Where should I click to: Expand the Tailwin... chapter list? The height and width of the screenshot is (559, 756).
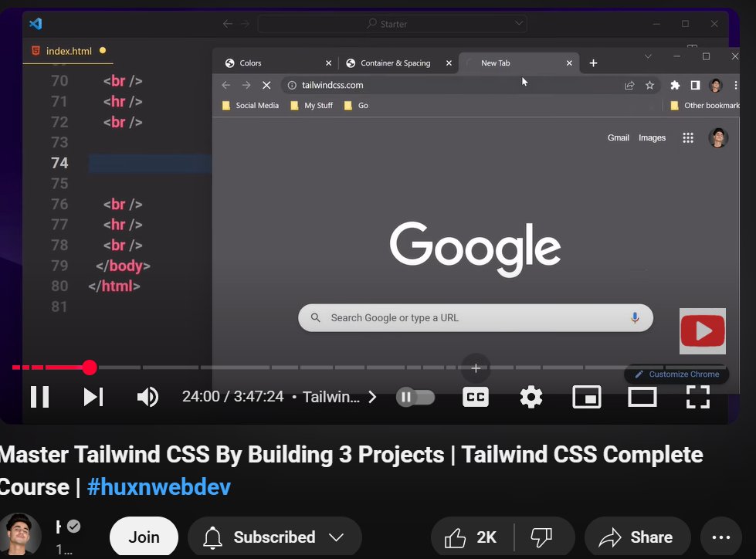point(340,397)
